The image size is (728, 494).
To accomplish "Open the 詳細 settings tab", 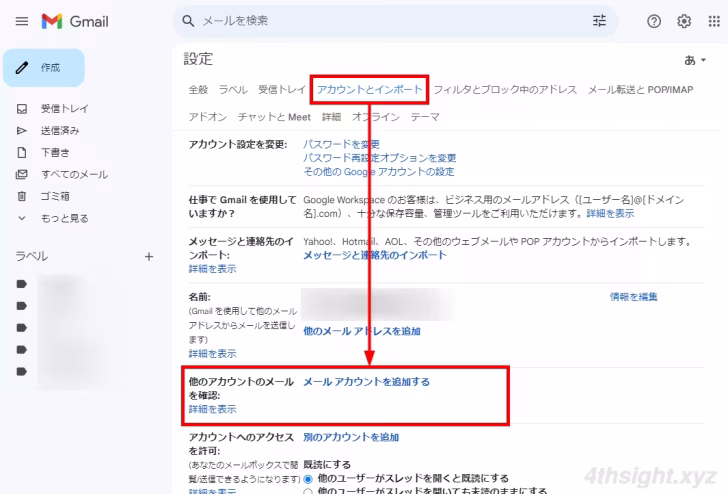I will point(332,117).
